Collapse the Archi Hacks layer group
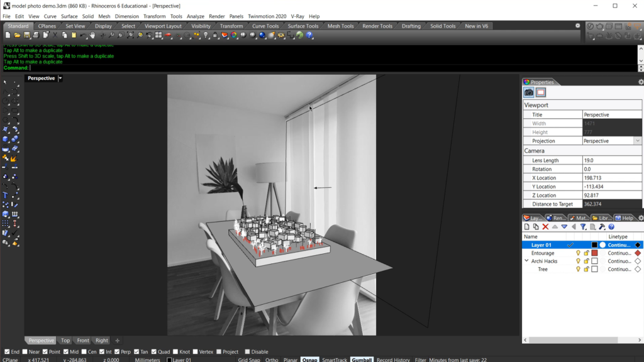Image resolution: width=644 pixels, height=362 pixels. (527, 261)
